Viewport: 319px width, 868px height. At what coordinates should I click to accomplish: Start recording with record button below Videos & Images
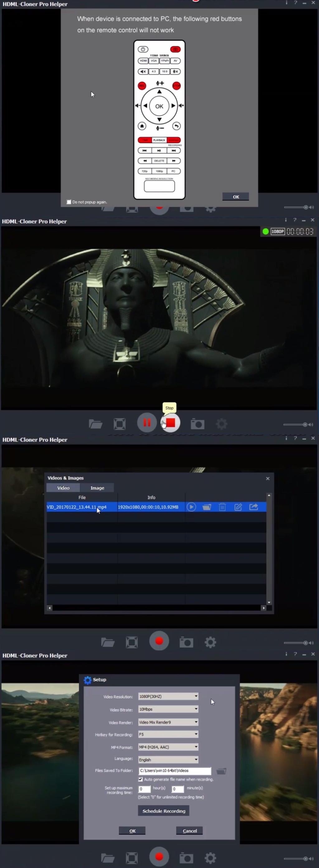pos(159,641)
